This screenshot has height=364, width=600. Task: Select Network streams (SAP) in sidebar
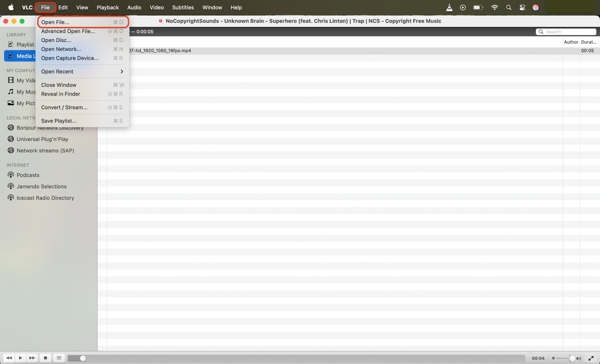click(x=45, y=150)
